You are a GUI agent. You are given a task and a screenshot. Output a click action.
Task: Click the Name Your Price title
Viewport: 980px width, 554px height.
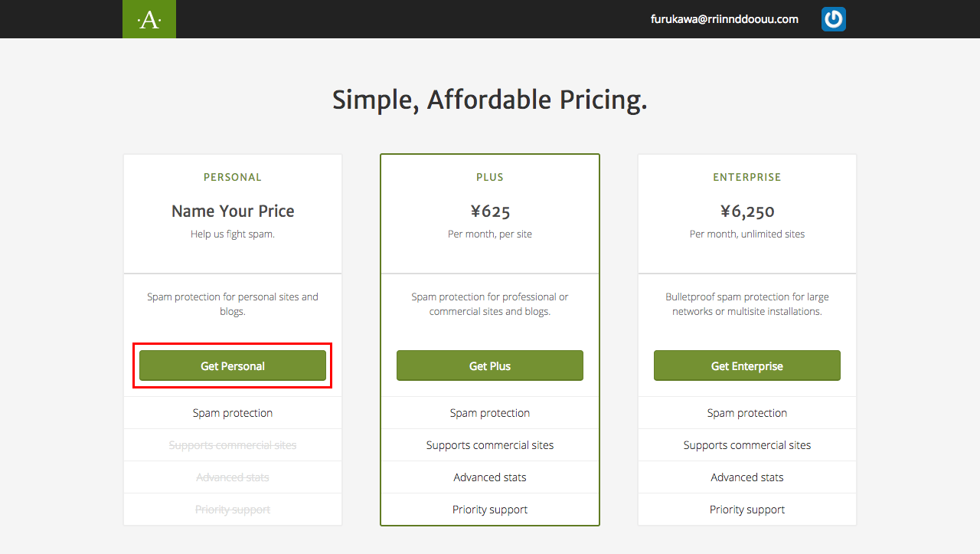233,211
